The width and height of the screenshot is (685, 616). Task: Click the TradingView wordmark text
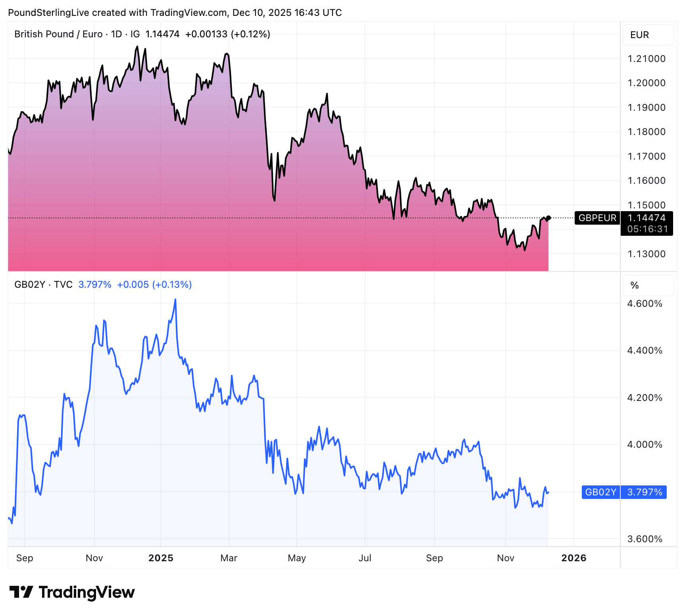(x=87, y=592)
